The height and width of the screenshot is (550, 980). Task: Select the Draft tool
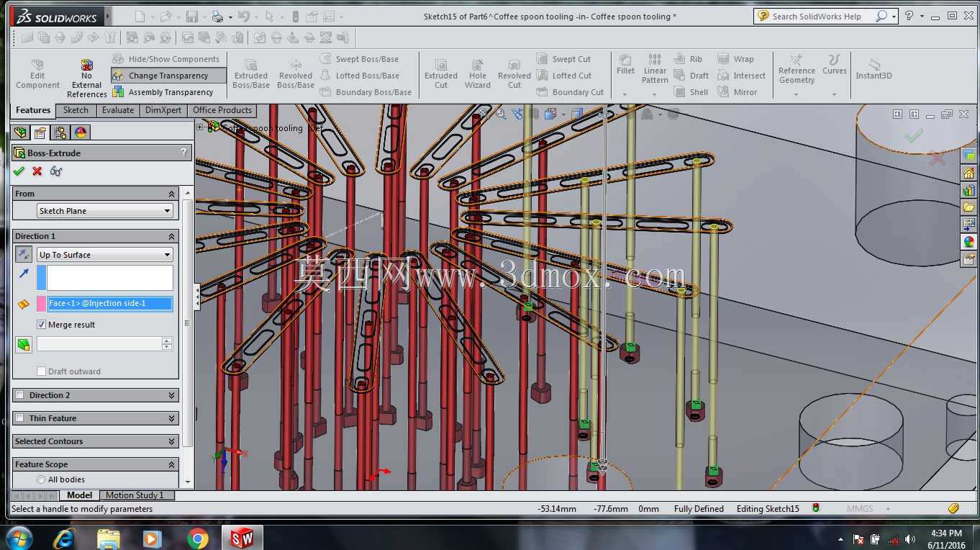(x=691, y=76)
